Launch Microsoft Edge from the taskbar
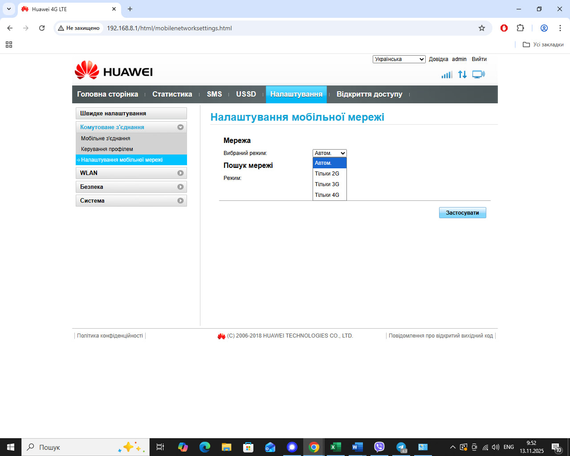Image resolution: width=570 pixels, height=456 pixels. pos(205,447)
